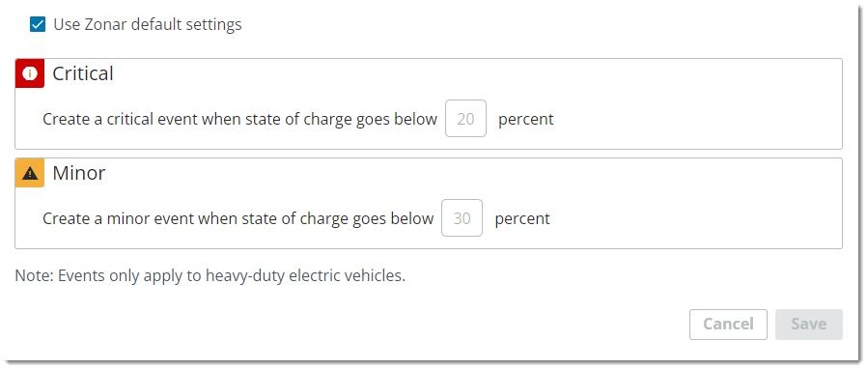The image size is (868, 370).
Task: Click the orange Minor warning triangle icon
Action: 29,173
